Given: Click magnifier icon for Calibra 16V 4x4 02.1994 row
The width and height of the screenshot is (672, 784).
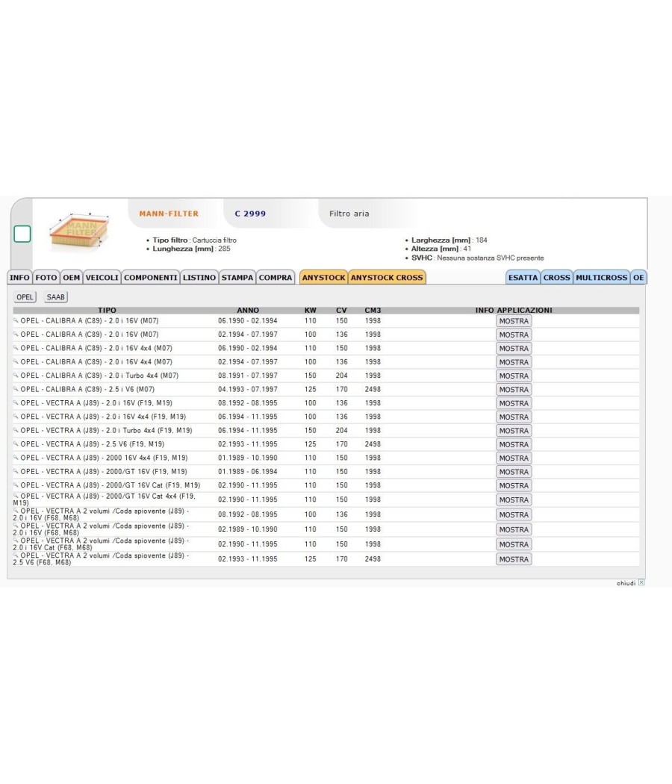Looking at the screenshot, I should 16,361.
